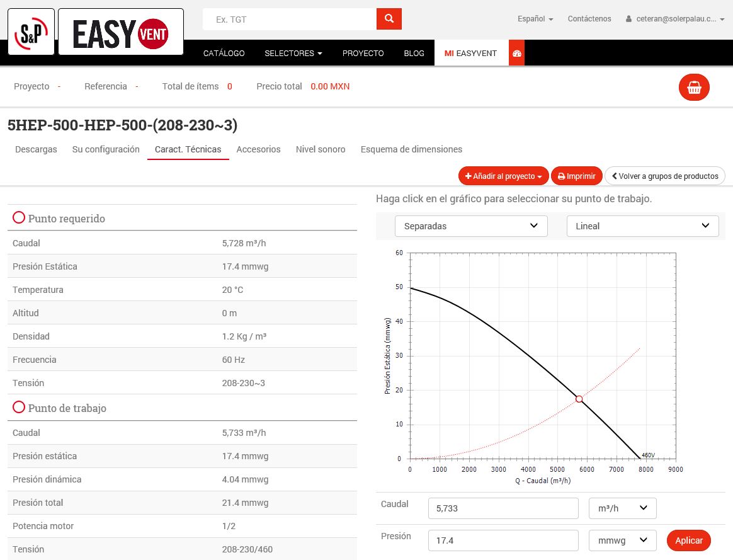Viewport: 733px width, 560px height.
Task: Change the m³/h flow unit selector
Action: pyautogui.click(x=622, y=508)
